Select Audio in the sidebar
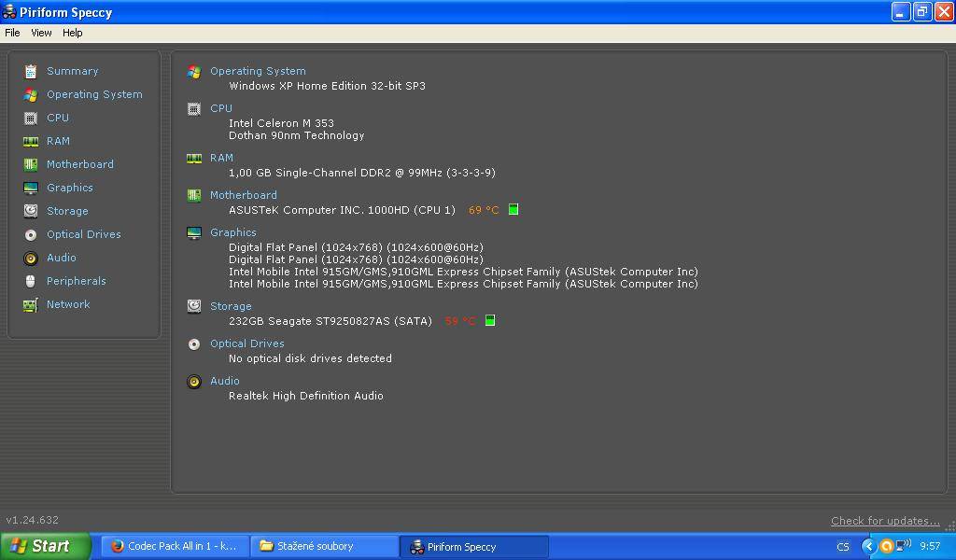956x560 pixels. pyautogui.click(x=62, y=258)
